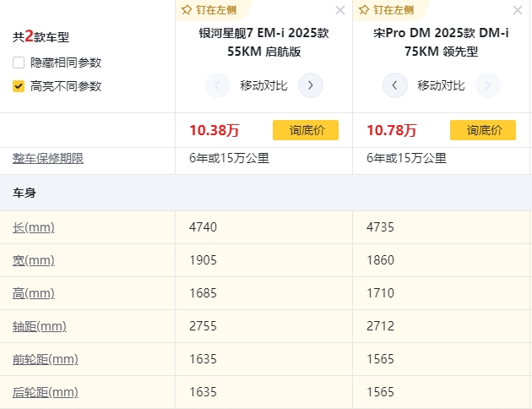Open the 高(mm) parameter link
The image size is (532, 409).
pyautogui.click(x=34, y=293)
